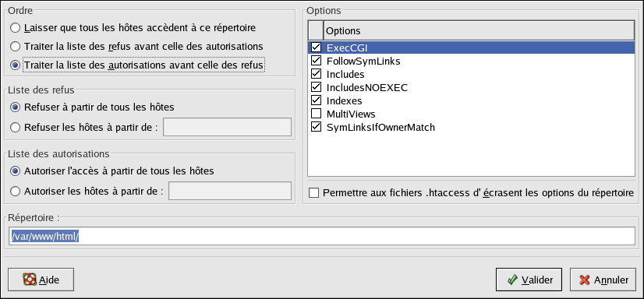Enable .htaccess override checkbox

coord(313,193)
